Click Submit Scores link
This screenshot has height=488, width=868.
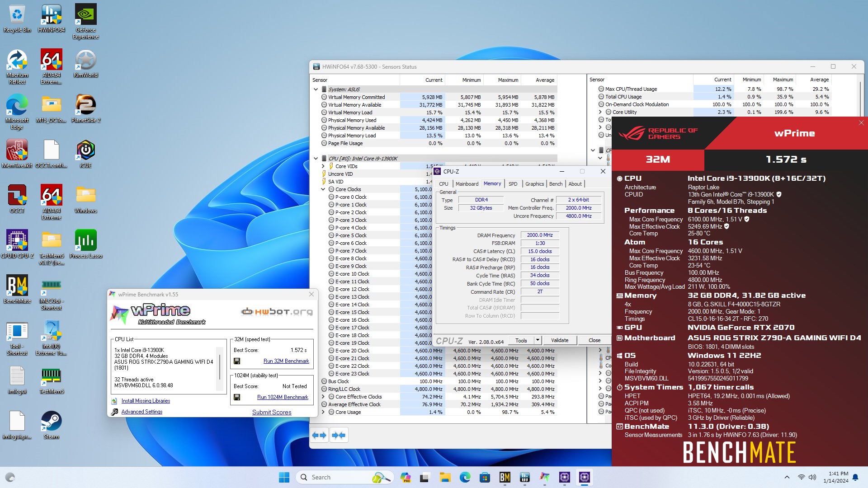(272, 412)
